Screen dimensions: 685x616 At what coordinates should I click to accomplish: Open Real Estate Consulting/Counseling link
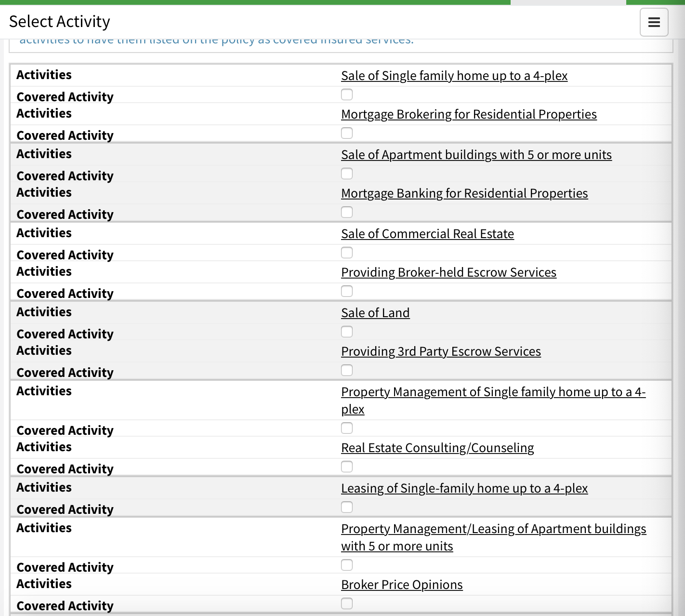[437, 448]
